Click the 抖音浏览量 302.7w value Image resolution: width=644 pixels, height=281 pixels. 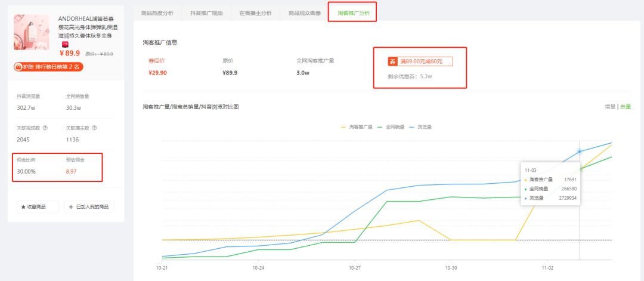pyautogui.click(x=26, y=107)
